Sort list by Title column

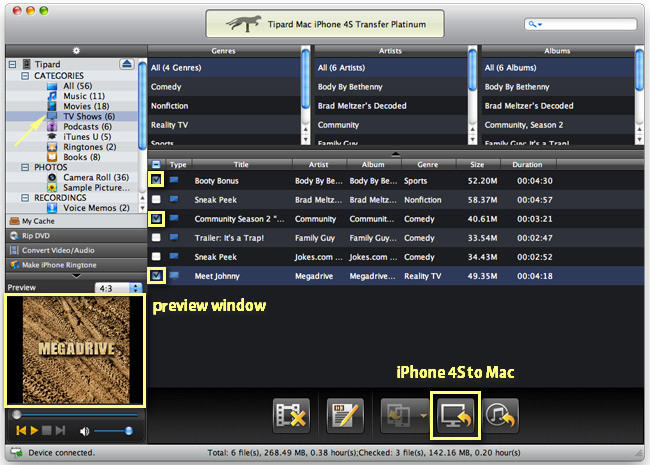(241, 165)
